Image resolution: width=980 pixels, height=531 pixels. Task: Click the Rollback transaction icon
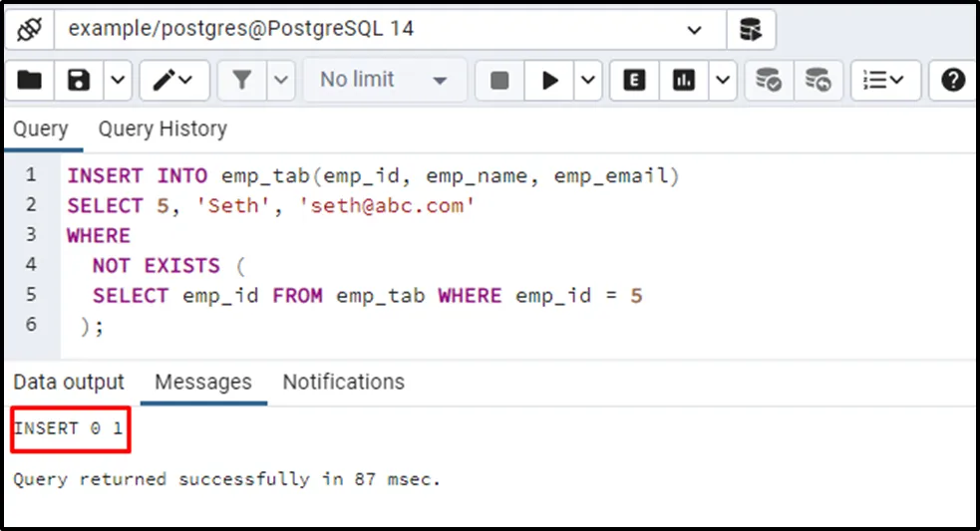(x=817, y=80)
